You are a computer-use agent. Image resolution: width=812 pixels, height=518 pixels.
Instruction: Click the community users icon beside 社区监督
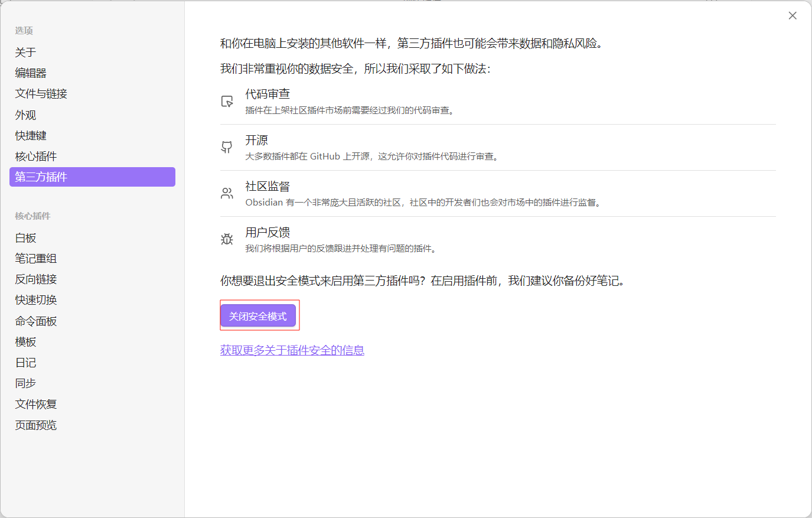coord(227,193)
